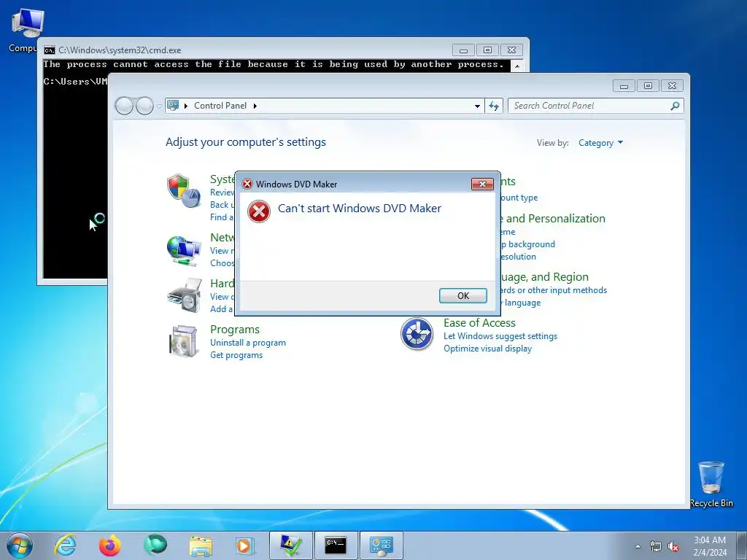
Task: Click the Control Panel address bar icon
Action: click(x=173, y=106)
